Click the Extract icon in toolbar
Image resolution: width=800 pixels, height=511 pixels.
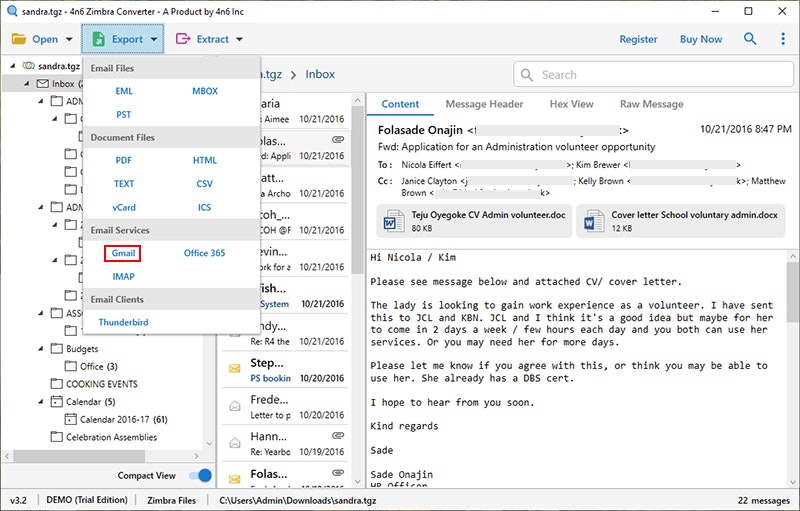click(183, 39)
